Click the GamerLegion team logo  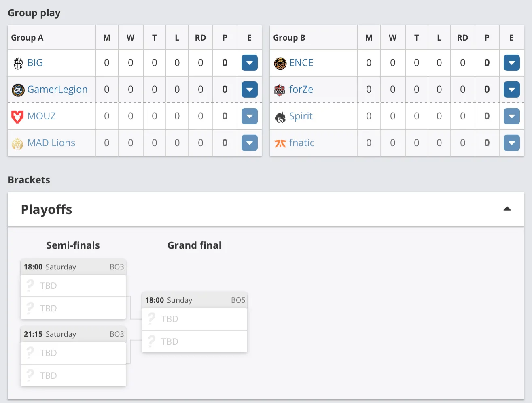(x=18, y=90)
